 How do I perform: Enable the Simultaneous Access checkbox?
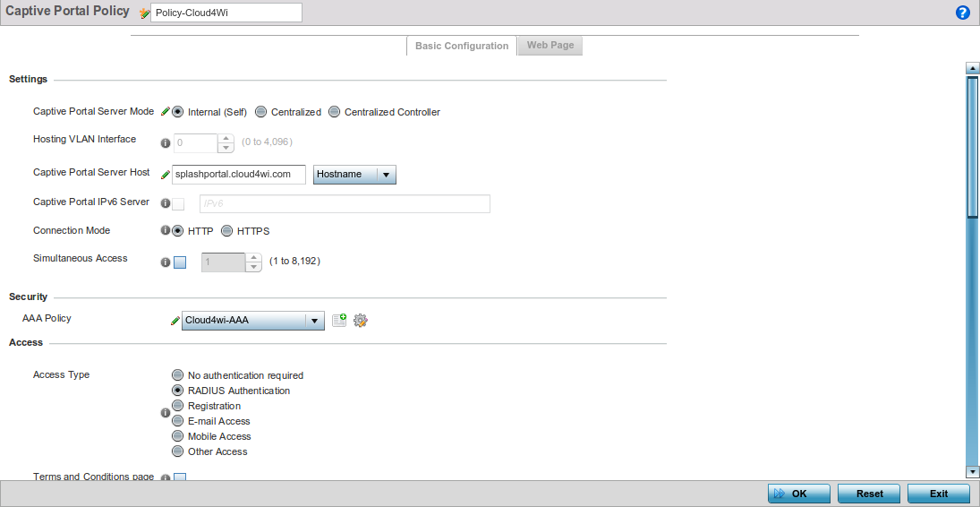tap(179, 262)
